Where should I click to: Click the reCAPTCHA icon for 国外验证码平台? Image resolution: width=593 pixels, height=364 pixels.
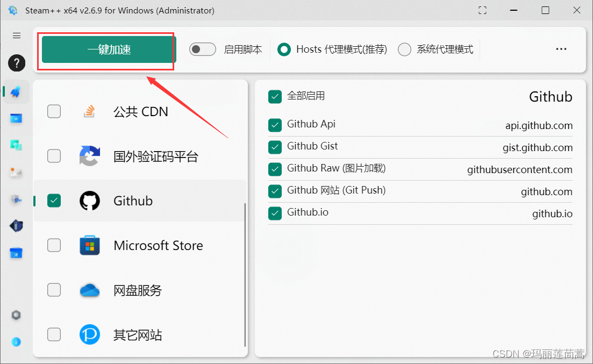[90, 156]
